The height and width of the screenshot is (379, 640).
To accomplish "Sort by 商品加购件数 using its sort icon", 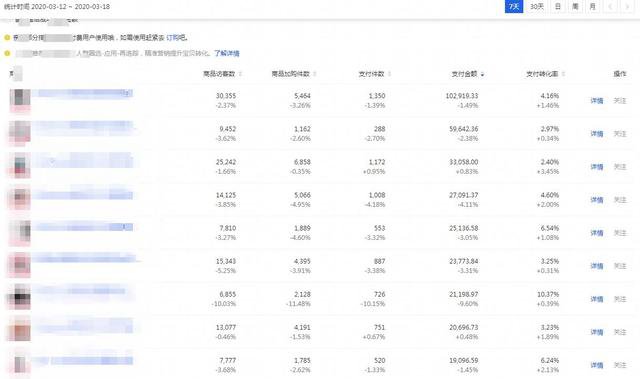I will tap(315, 74).
